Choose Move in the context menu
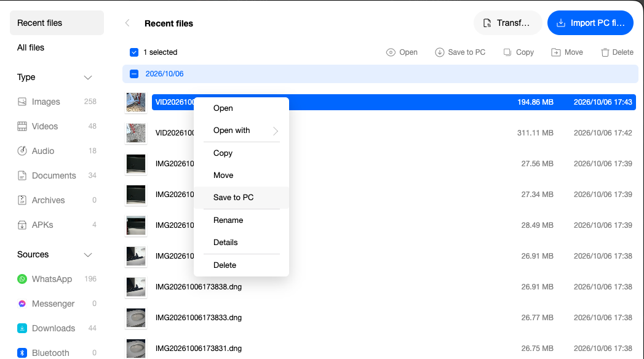 point(241,175)
